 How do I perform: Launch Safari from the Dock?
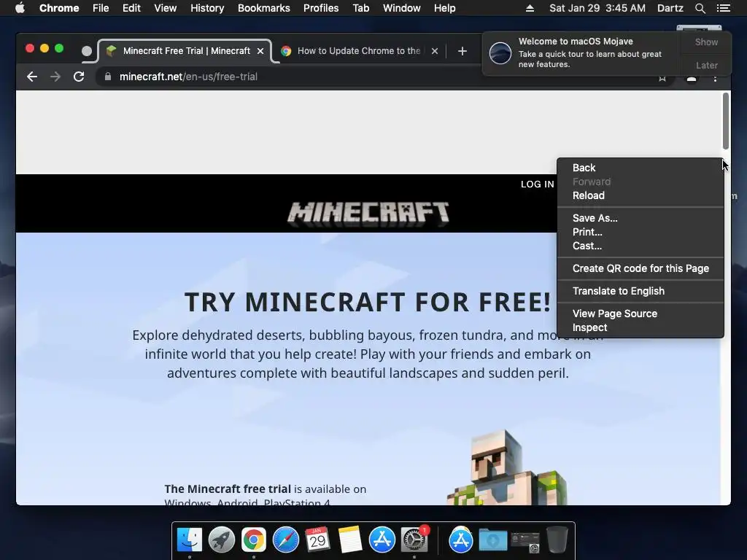pyautogui.click(x=286, y=540)
